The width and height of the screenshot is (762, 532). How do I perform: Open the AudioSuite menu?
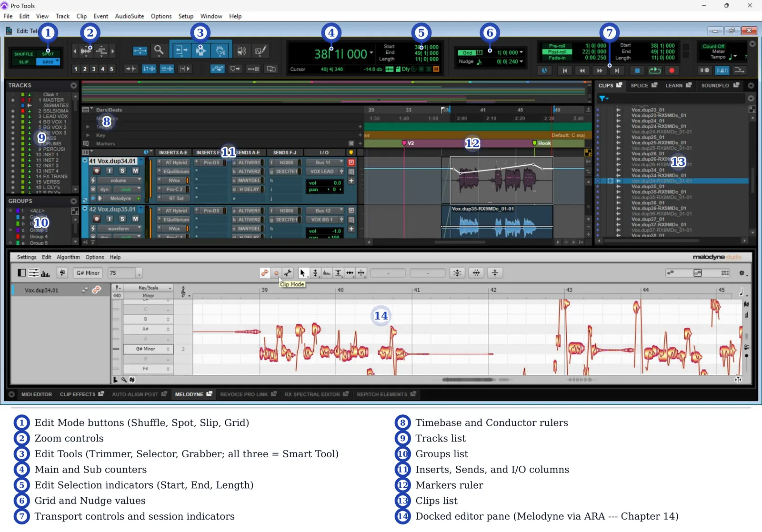click(129, 16)
